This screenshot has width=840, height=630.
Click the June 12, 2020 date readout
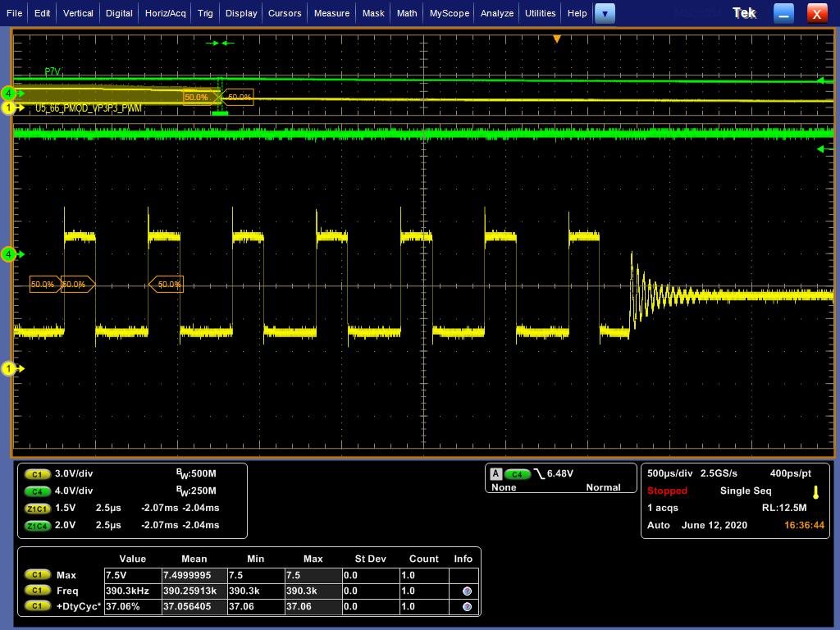[714, 525]
